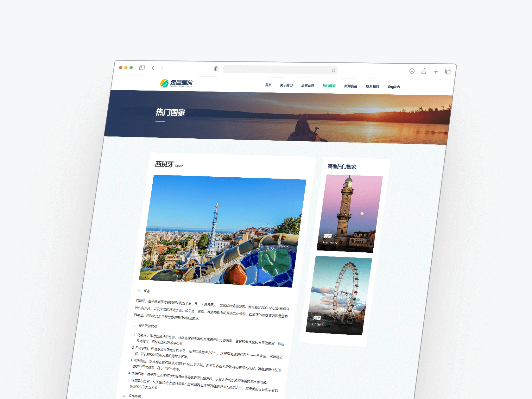Reload the page with the refresh icon
Image resolution: width=532 pixels, height=399 pixels.
(333, 70)
